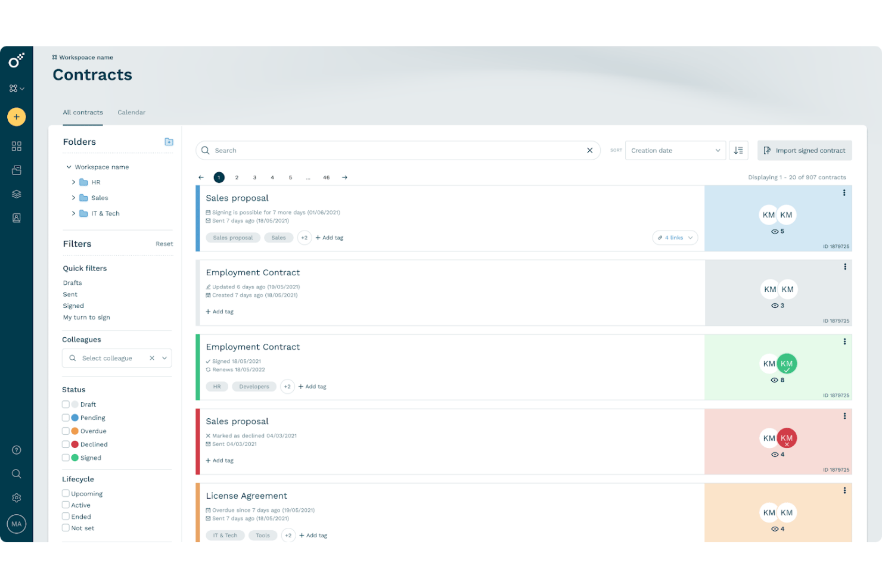Screen dimensions: 882x588
Task: Open the templates layers icon
Action: (17, 194)
